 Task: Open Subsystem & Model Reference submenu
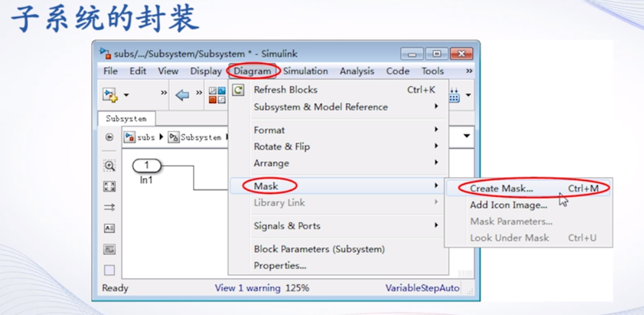(339, 107)
